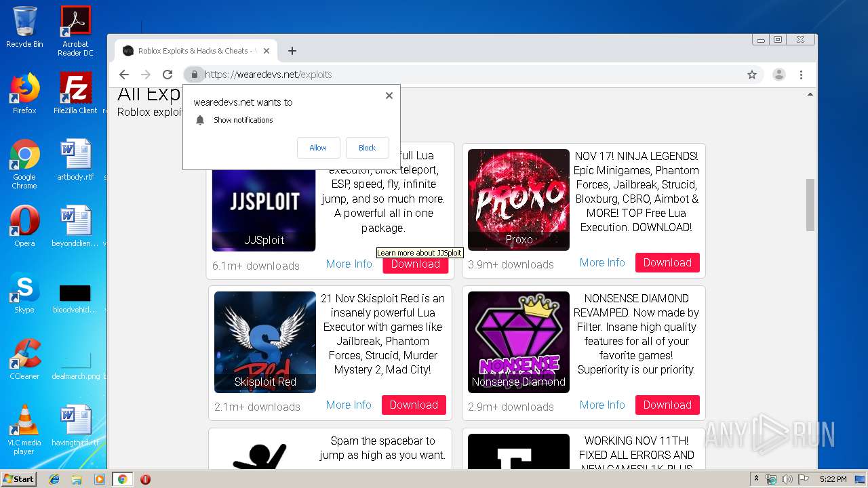Open More Info for Nonsense Diamond
This screenshot has height=488, width=868.
point(602,405)
